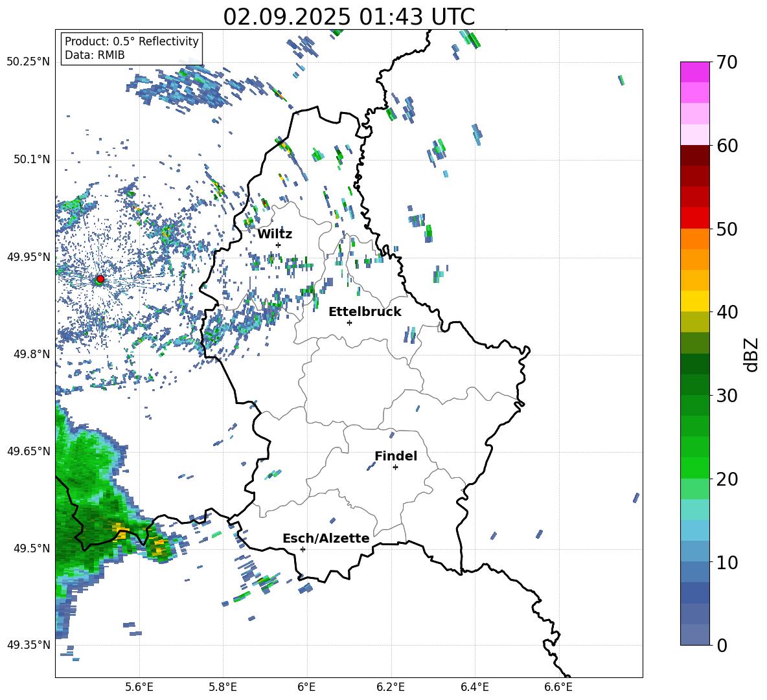The image size is (767, 700).
Task: Click the red radar site marker
Action: [100, 278]
